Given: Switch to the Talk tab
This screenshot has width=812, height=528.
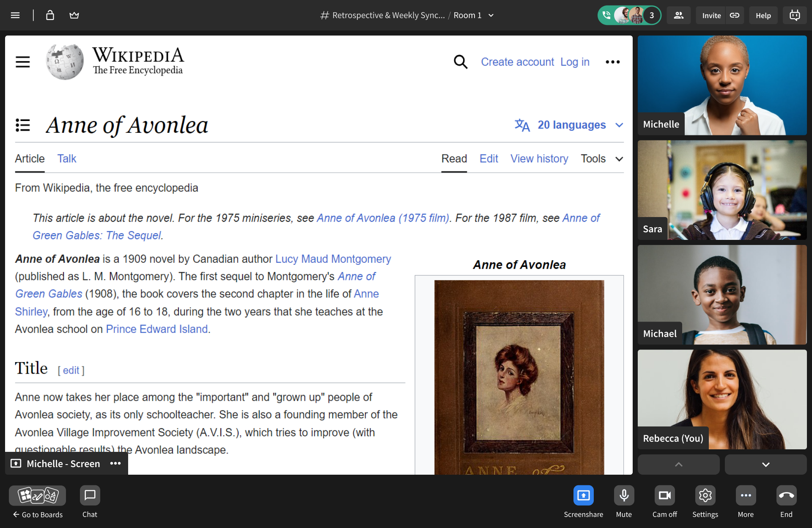Looking at the screenshot, I should pyautogui.click(x=67, y=159).
